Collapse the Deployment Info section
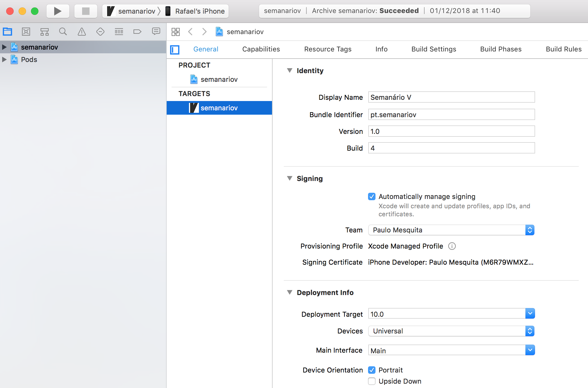The height and width of the screenshot is (388, 588). (x=290, y=293)
